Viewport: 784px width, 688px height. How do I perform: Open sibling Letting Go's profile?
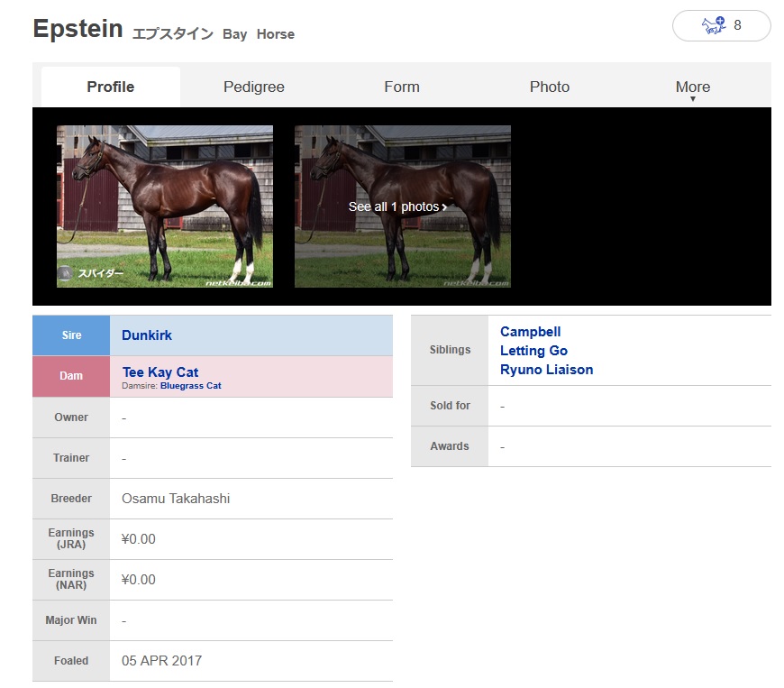[533, 351]
